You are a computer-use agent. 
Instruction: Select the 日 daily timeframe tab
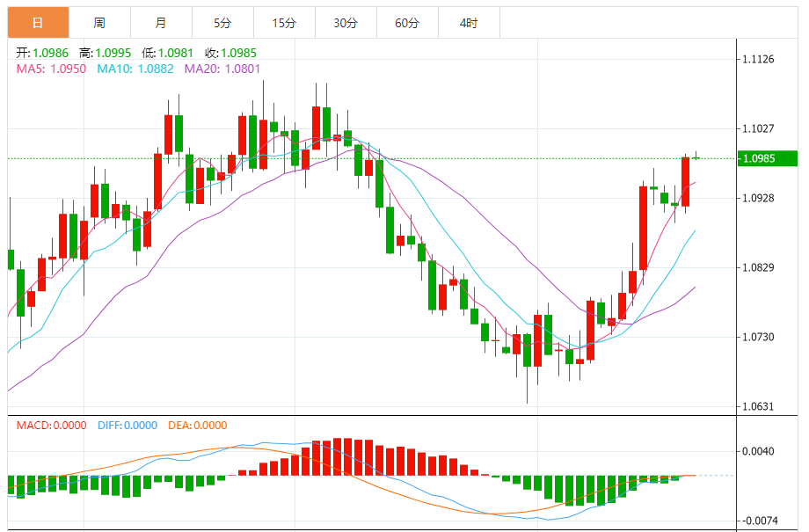coord(38,23)
